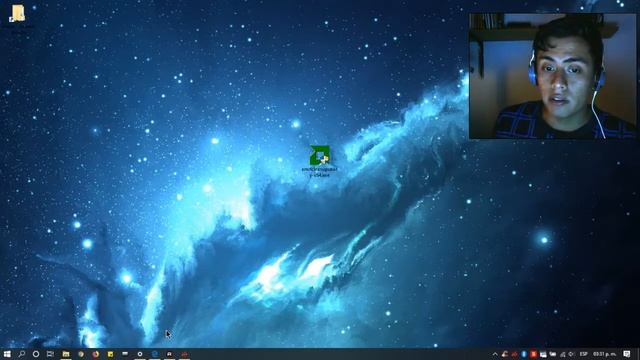Open the network status tray icon
640x360 pixels.
coord(562,354)
